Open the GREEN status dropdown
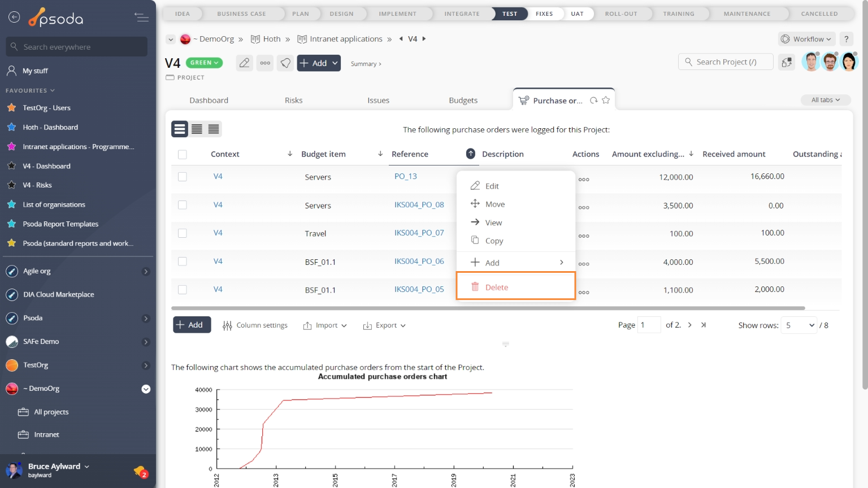The width and height of the screenshot is (868, 488). (204, 63)
